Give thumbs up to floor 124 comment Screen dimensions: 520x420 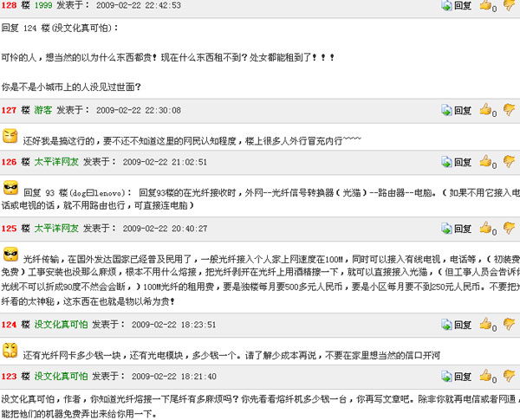tap(485, 324)
